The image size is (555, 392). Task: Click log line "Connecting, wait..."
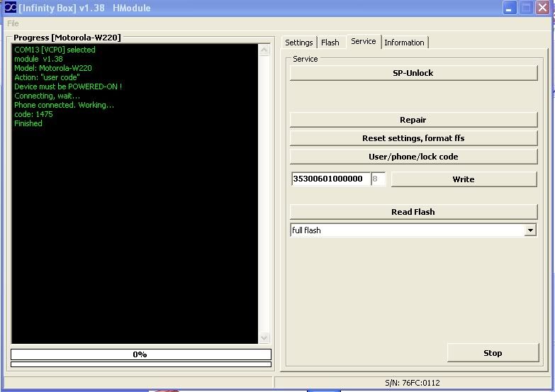pos(47,96)
